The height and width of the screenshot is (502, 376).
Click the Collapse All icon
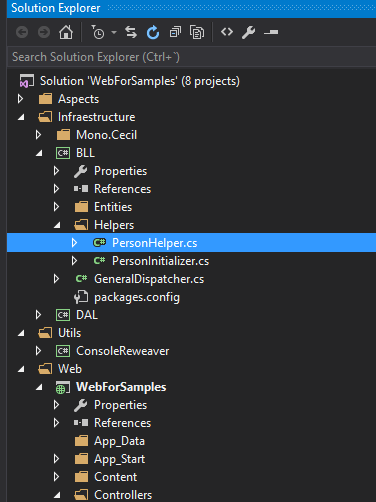[x=175, y=32]
